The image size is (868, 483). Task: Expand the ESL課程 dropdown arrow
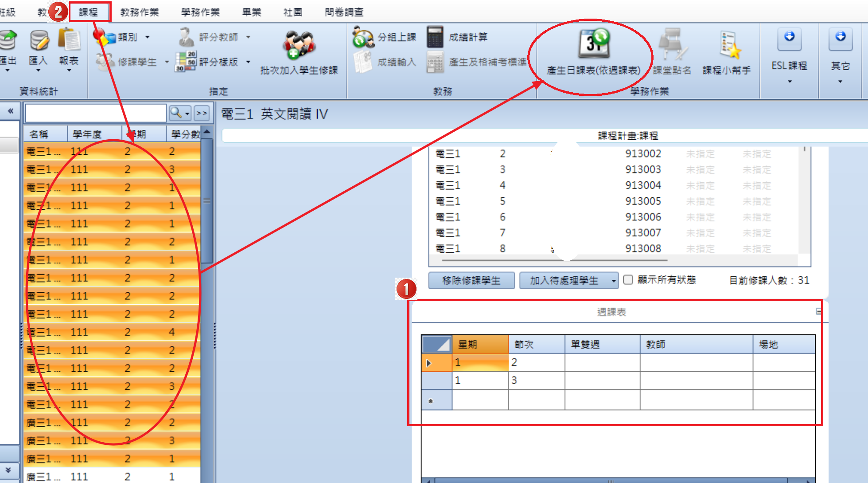[x=790, y=82]
